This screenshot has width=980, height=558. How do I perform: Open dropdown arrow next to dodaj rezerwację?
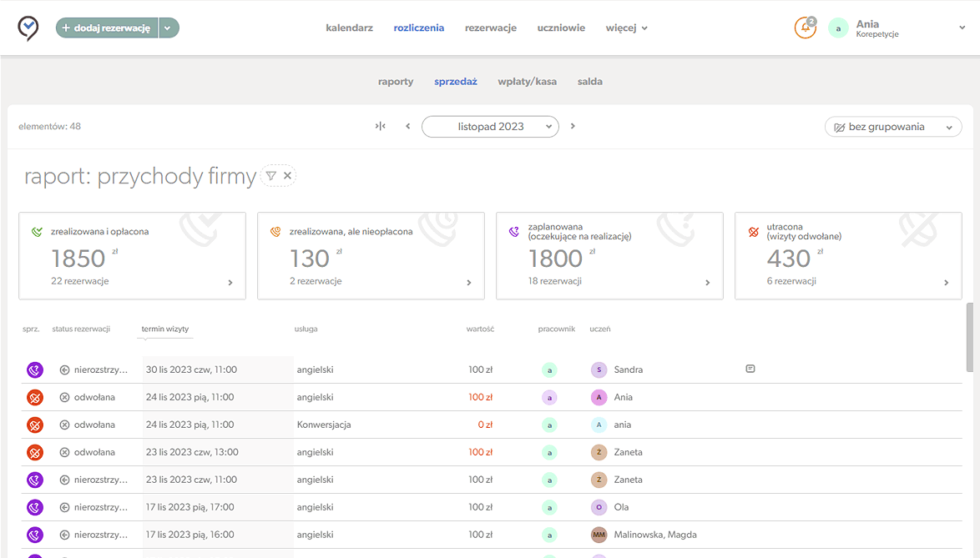pyautogui.click(x=169, y=28)
